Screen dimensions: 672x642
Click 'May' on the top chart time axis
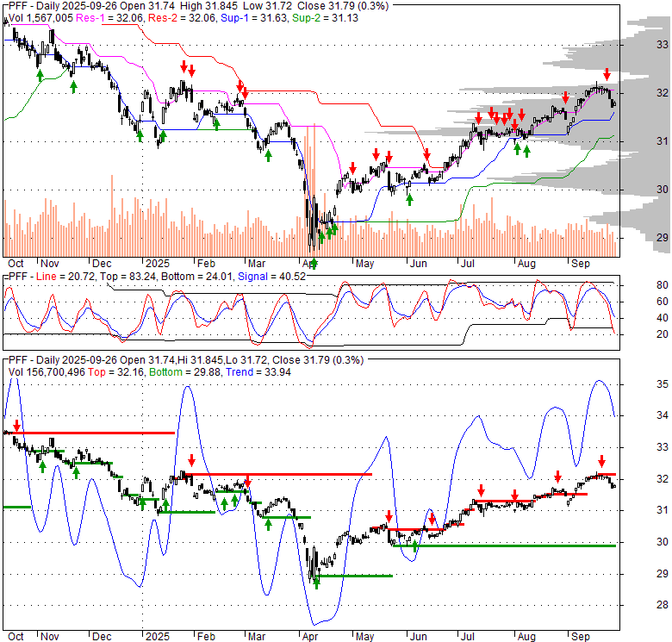point(364,264)
